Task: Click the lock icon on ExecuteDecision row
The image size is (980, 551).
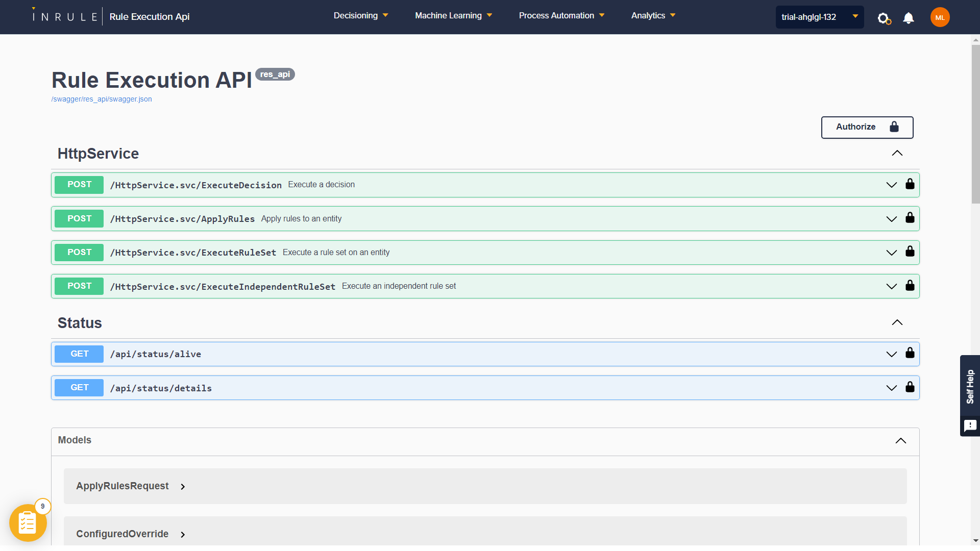Action: (910, 184)
